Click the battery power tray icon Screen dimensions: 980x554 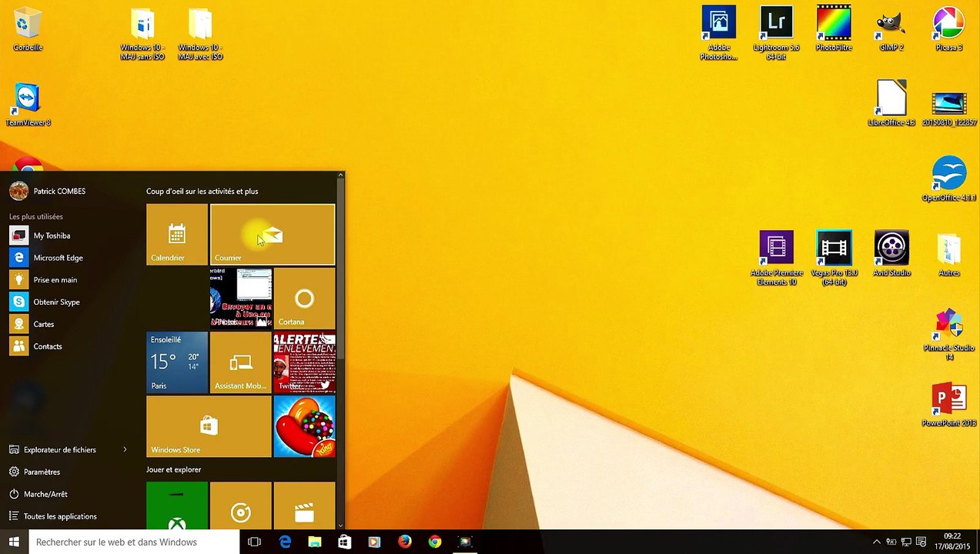coord(891,542)
